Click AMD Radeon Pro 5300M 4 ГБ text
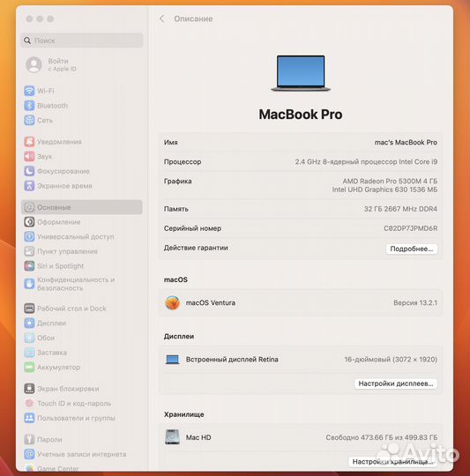Viewport: 470px width, 476px height. 390,182
